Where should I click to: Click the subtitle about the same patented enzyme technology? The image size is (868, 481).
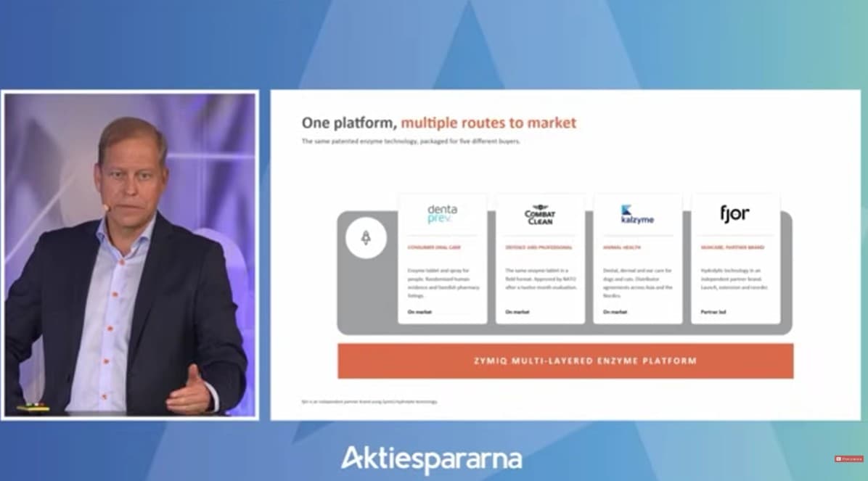(x=411, y=141)
